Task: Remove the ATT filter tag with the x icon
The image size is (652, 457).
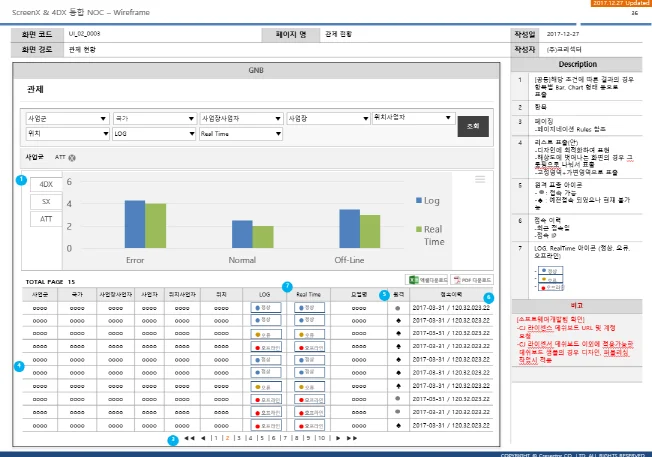Action: pyautogui.click(x=73, y=158)
